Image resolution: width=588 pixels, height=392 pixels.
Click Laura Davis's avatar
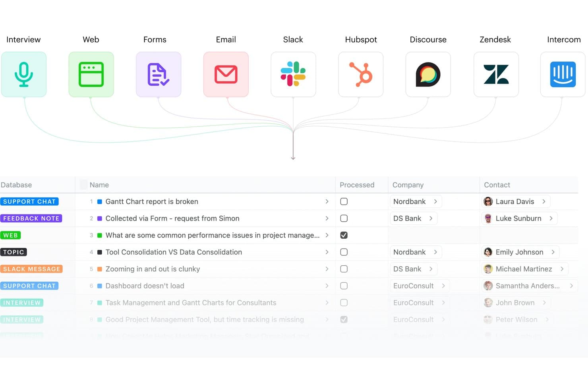488,201
